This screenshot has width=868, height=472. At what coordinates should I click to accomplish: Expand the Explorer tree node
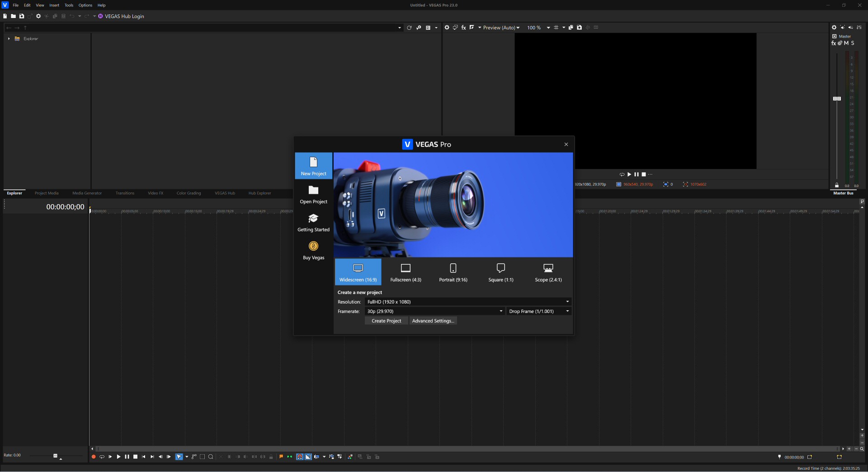click(x=9, y=39)
